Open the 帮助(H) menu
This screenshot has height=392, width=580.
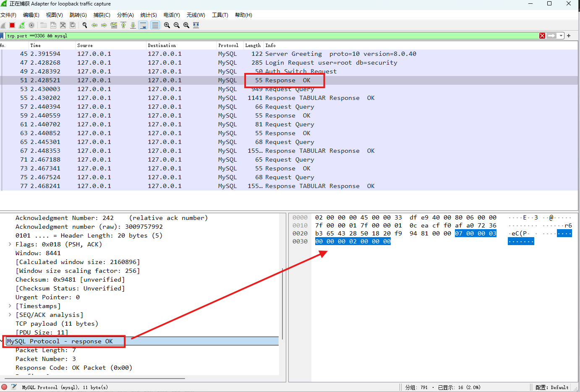[x=243, y=15]
